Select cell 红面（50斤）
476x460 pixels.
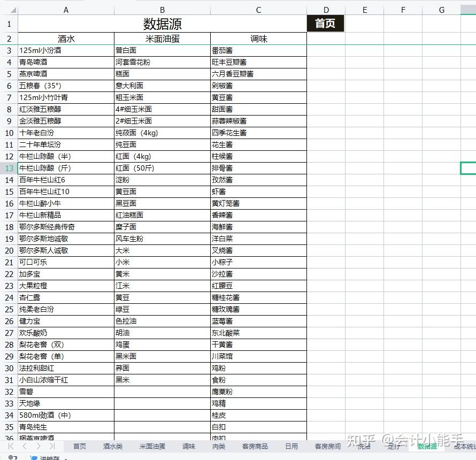point(162,168)
